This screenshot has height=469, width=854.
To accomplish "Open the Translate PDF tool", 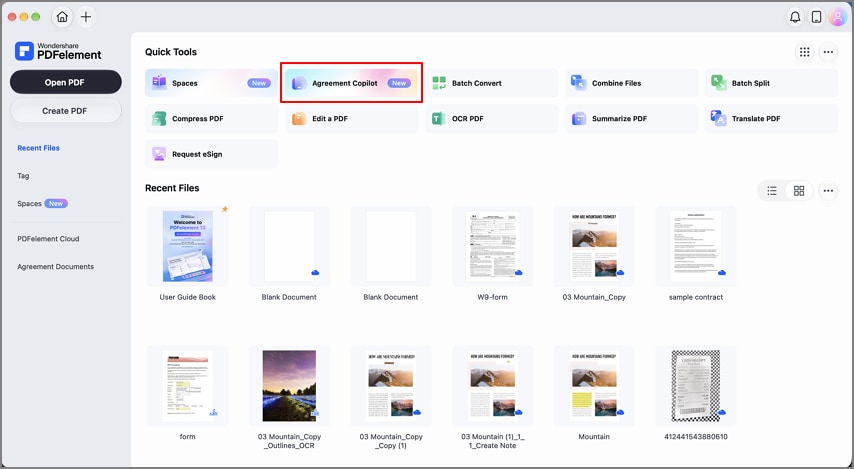I will point(771,118).
